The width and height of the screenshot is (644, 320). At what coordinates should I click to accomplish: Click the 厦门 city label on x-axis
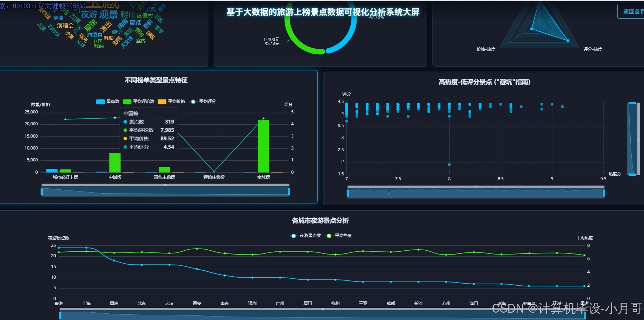308,304
